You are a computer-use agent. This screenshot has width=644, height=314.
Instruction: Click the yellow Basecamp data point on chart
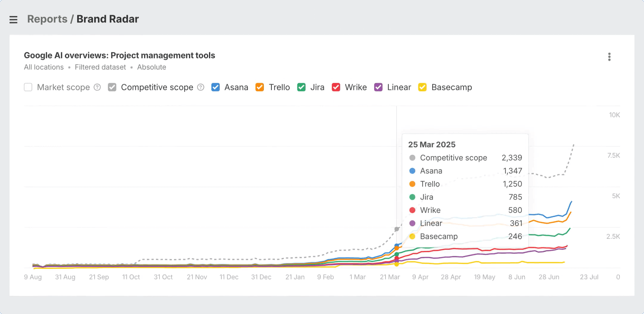click(397, 264)
